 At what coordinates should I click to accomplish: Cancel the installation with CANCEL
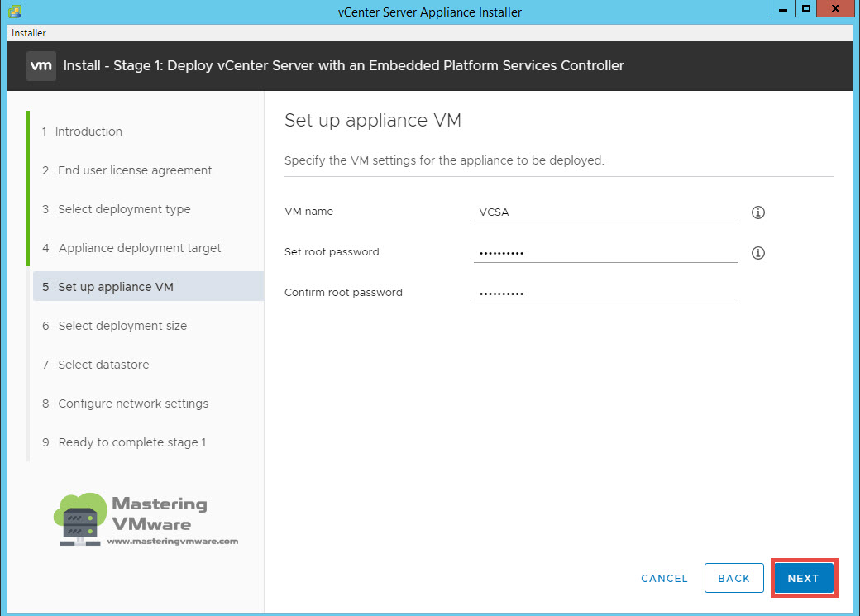(x=664, y=579)
